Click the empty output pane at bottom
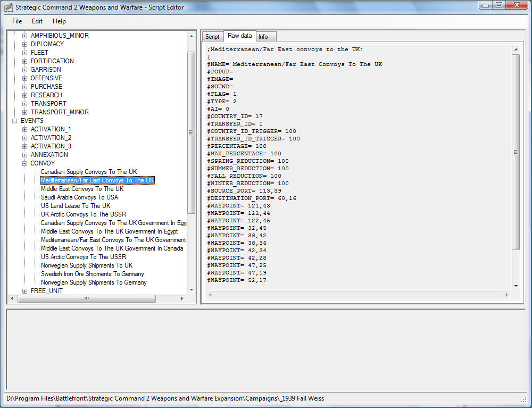Image resolution: width=532 pixels, height=408 pixels. 265,349
